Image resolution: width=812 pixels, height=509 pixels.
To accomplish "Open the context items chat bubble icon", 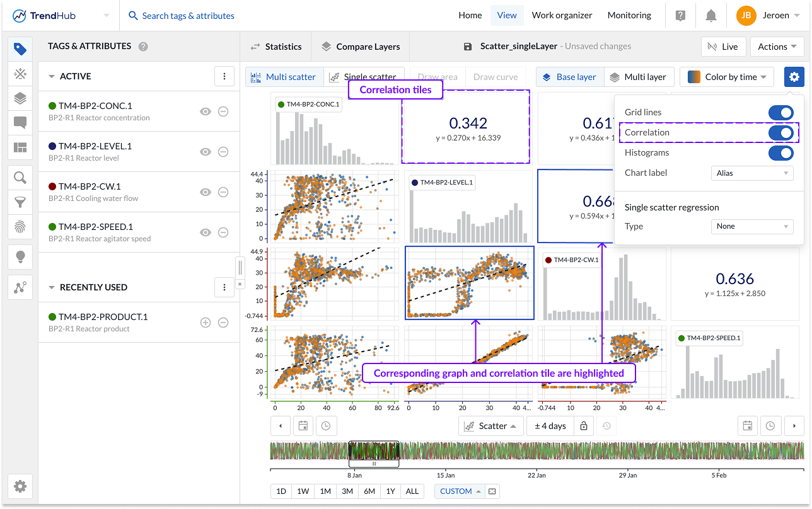I will click(x=20, y=123).
